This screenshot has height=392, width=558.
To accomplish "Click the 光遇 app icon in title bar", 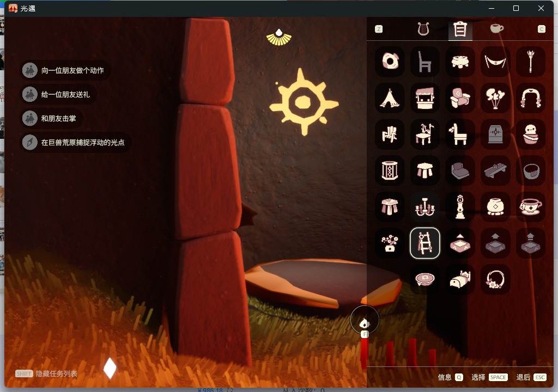I will point(13,8).
